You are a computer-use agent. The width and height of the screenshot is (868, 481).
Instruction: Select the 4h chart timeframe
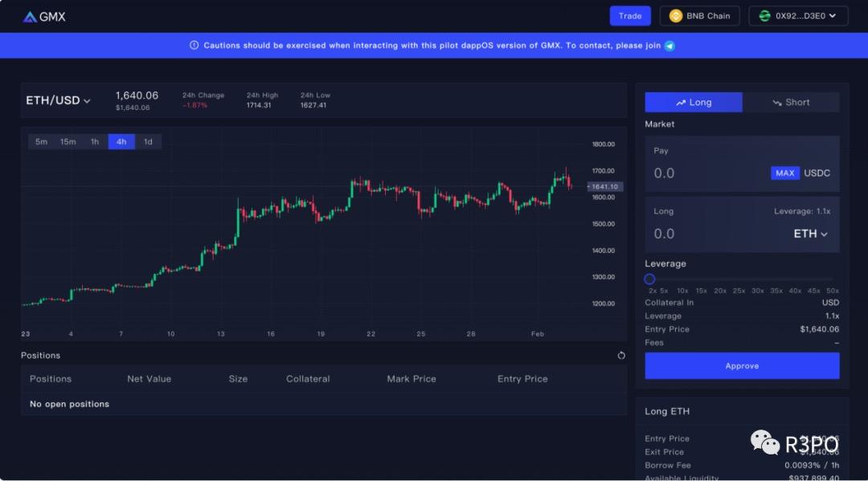pyautogui.click(x=121, y=142)
